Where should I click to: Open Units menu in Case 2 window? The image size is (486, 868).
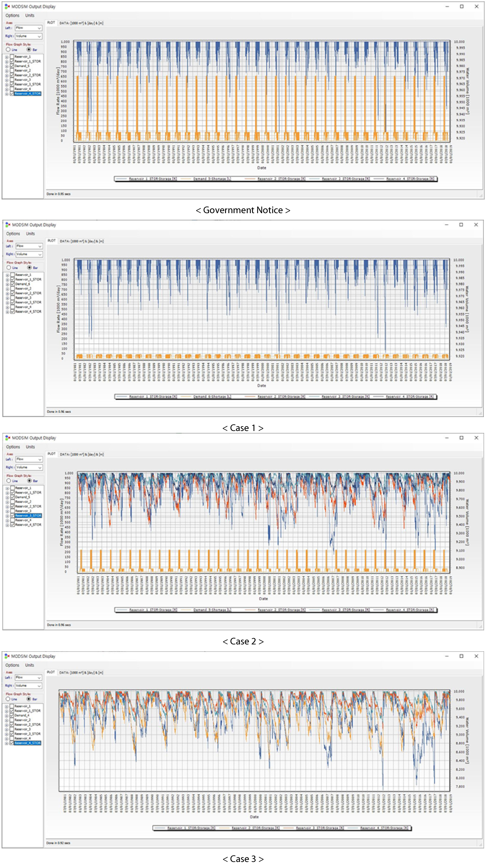(30, 447)
